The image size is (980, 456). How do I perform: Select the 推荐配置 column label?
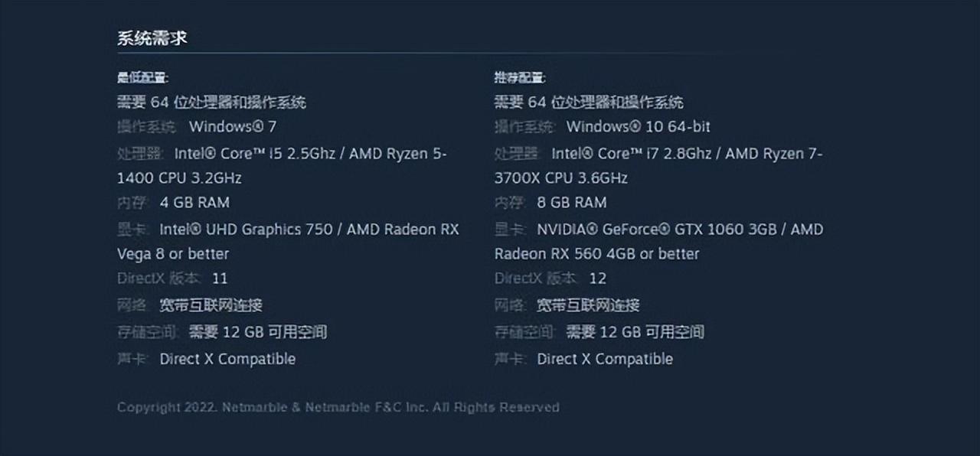click(520, 77)
